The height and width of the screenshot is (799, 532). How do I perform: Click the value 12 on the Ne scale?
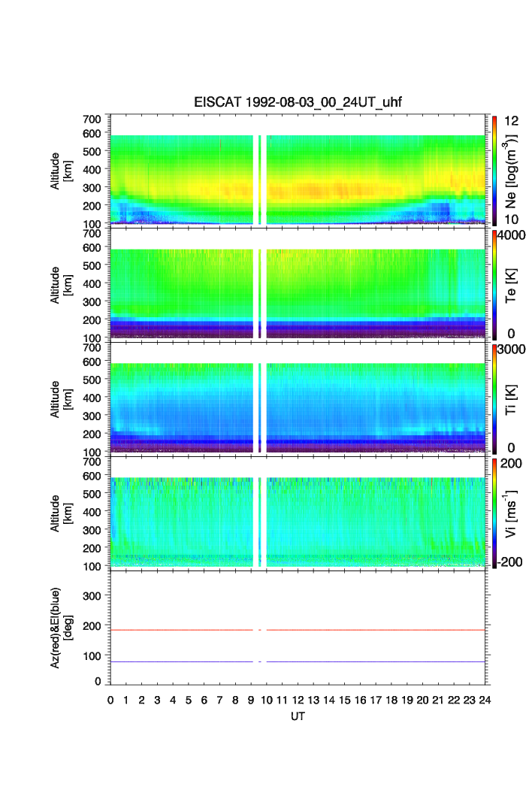click(511, 121)
